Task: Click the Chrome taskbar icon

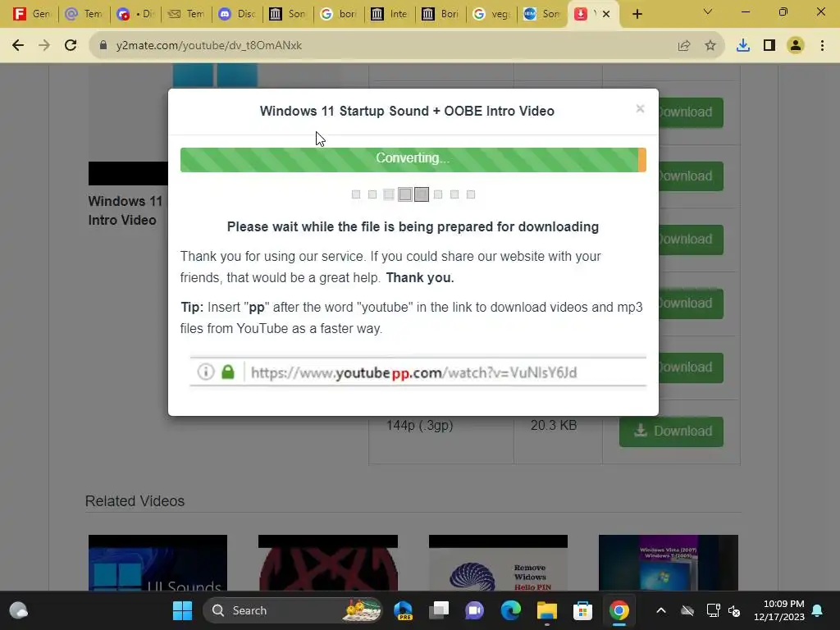Action: tap(619, 610)
